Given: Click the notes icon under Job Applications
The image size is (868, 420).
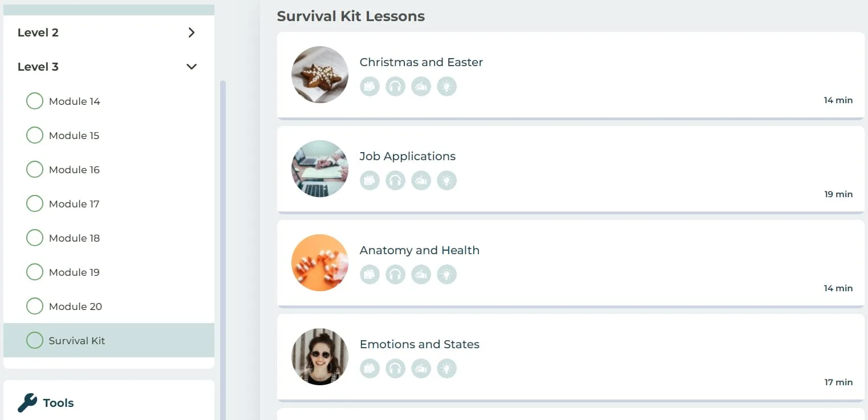Looking at the screenshot, I should coord(370,181).
